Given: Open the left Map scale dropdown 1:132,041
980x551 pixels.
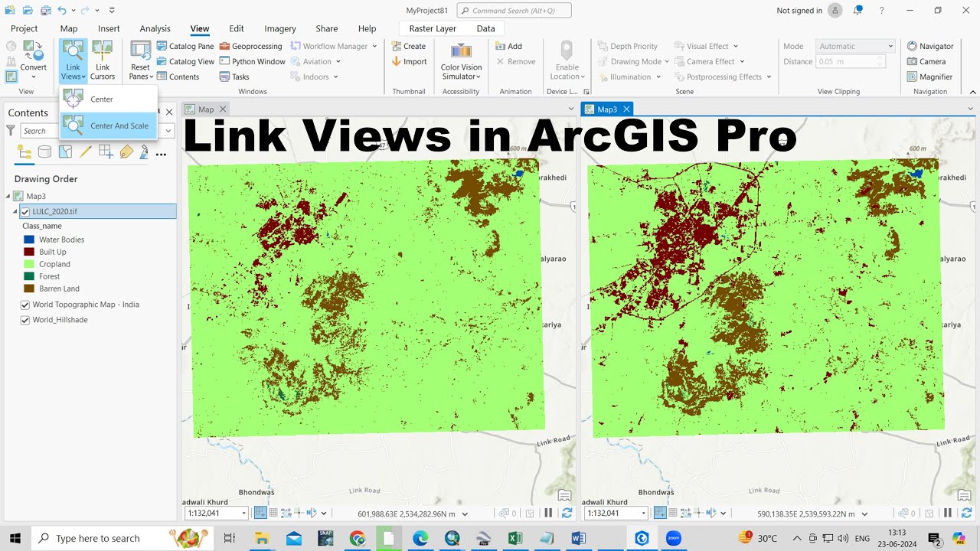Looking at the screenshot, I should [x=243, y=514].
